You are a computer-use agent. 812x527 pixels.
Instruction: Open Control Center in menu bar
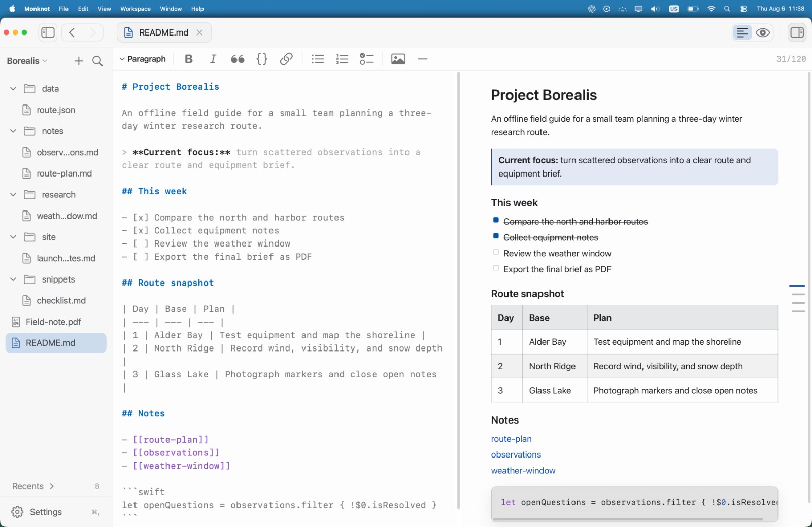tap(743, 9)
